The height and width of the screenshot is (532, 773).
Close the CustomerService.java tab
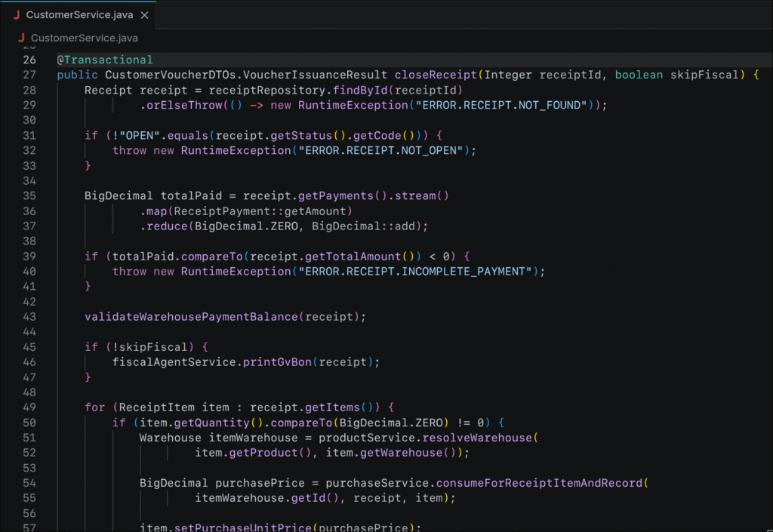(144, 15)
